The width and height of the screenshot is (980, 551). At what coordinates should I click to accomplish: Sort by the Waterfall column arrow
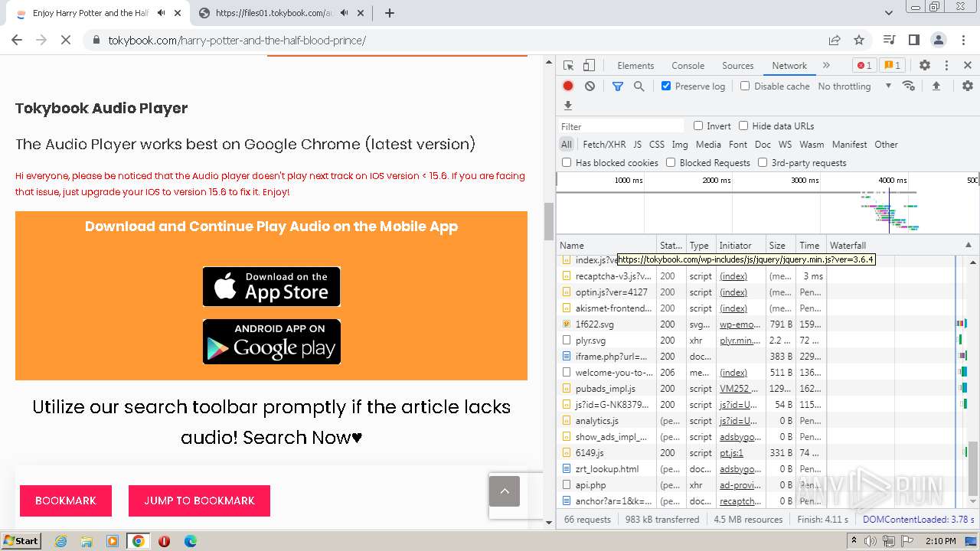pos(968,246)
